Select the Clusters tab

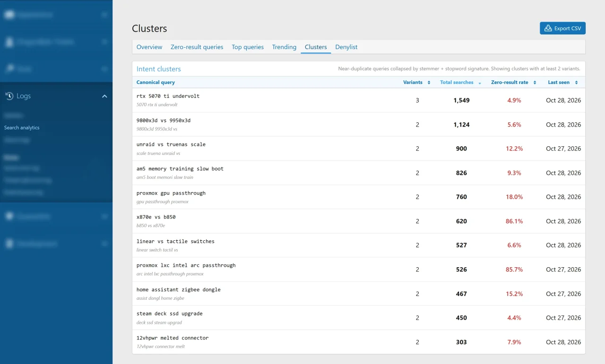[x=316, y=47]
